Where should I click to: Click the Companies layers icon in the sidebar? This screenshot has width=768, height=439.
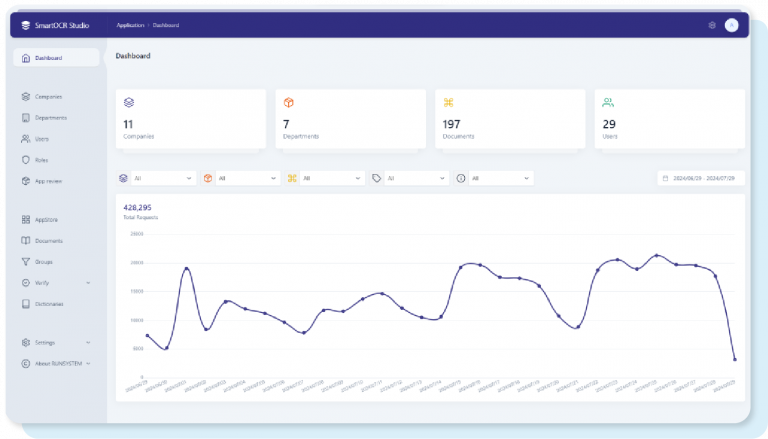(26, 97)
